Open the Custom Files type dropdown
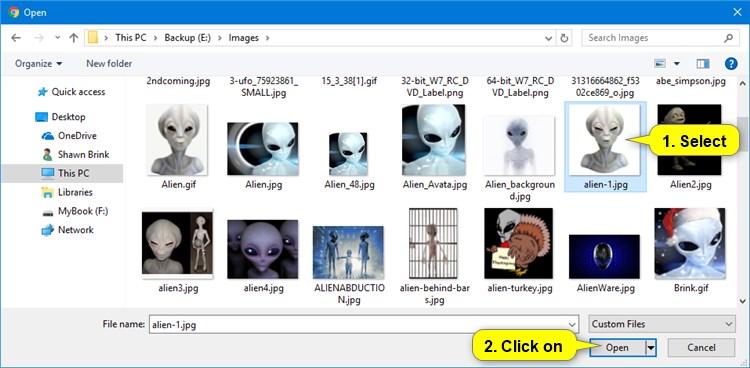750x368 pixels. pos(662,324)
